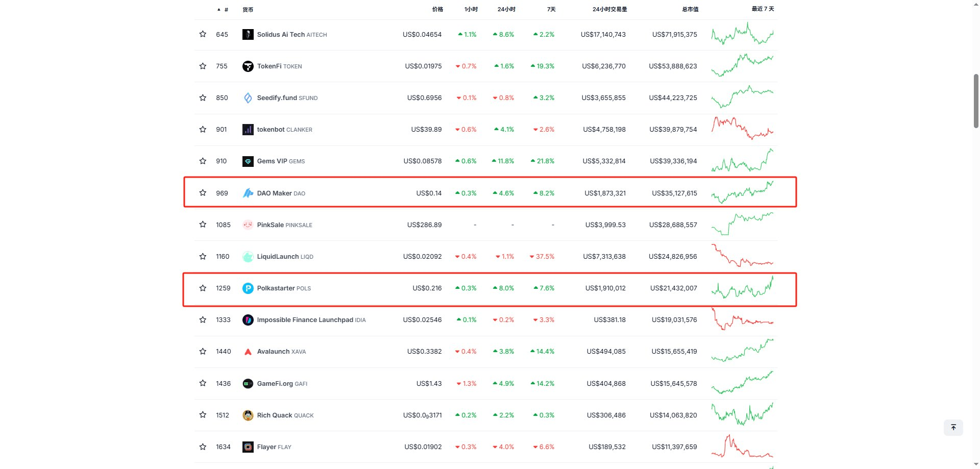
Task: Click Gems VIP 7-day 21.8%
Action: click(542, 161)
